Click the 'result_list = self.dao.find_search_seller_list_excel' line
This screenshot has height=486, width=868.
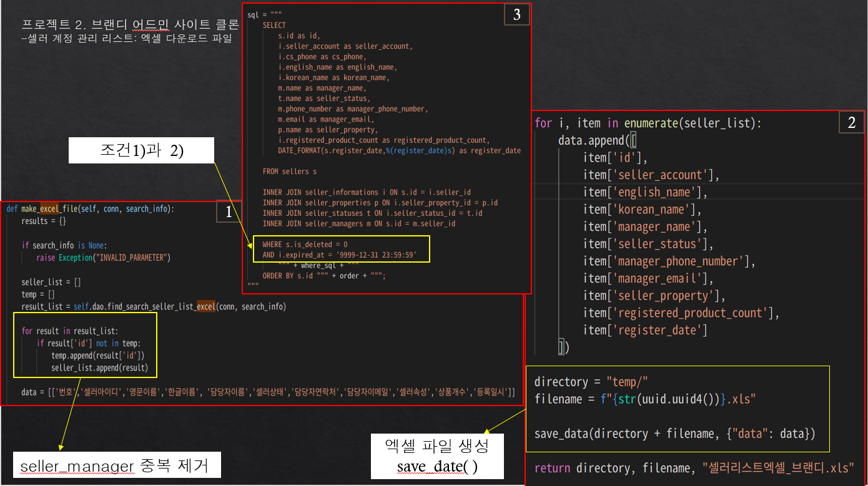pyautogui.click(x=154, y=306)
